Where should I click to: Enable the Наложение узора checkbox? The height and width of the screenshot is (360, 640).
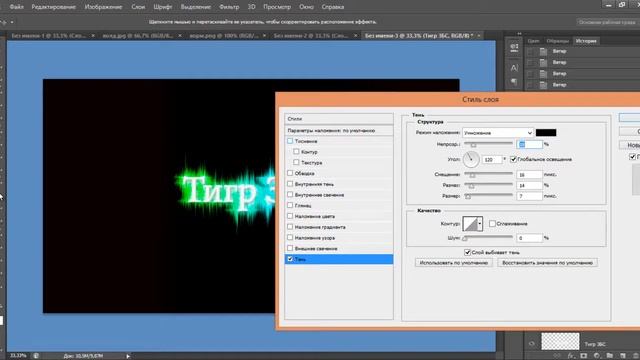[290, 238]
